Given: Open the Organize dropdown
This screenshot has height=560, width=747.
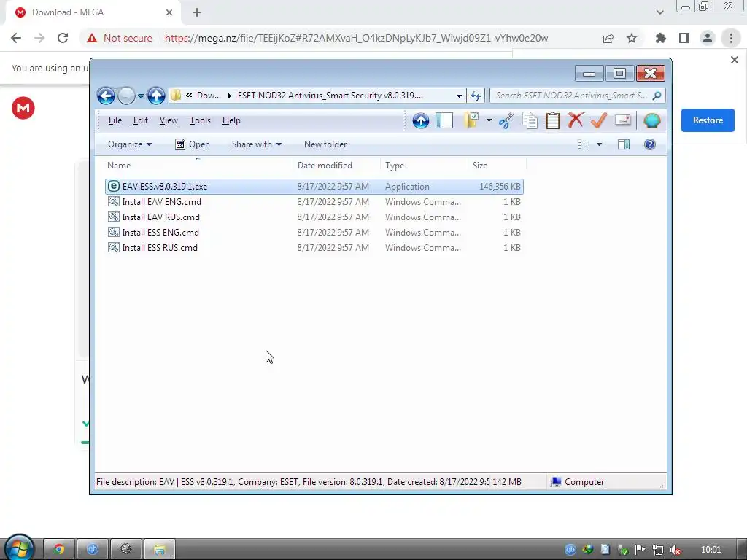Looking at the screenshot, I should 130,144.
